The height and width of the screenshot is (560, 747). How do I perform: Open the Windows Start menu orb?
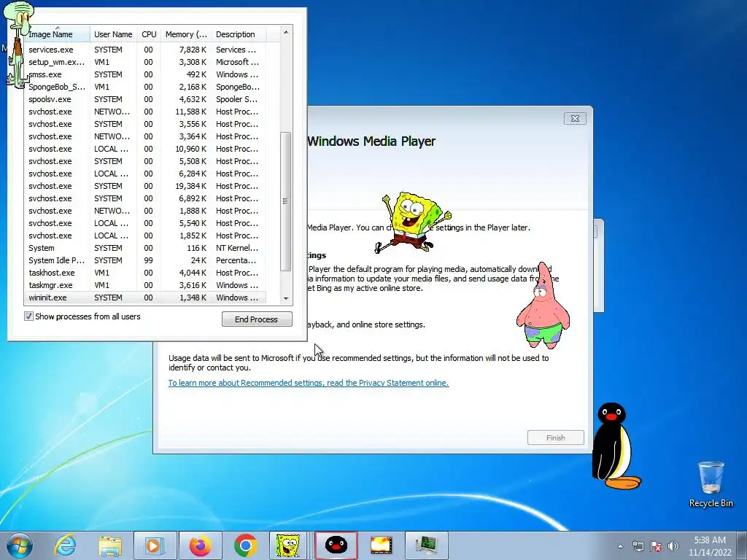coord(20,545)
